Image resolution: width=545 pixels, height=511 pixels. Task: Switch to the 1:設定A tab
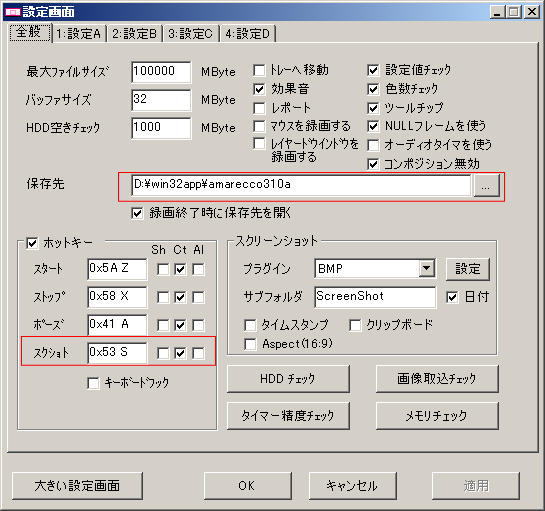tap(79, 34)
